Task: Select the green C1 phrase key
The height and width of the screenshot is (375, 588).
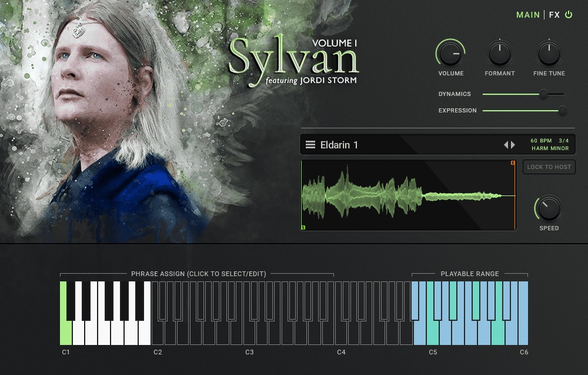Action: coord(65,330)
